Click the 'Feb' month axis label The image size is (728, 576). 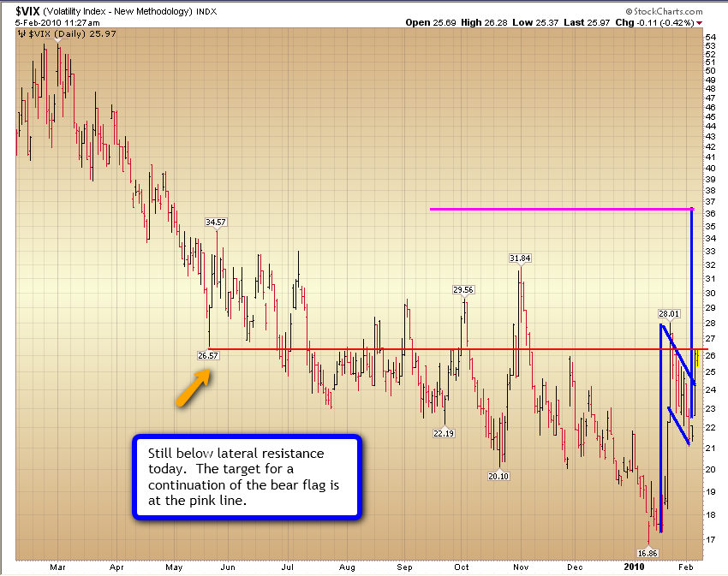(686, 567)
